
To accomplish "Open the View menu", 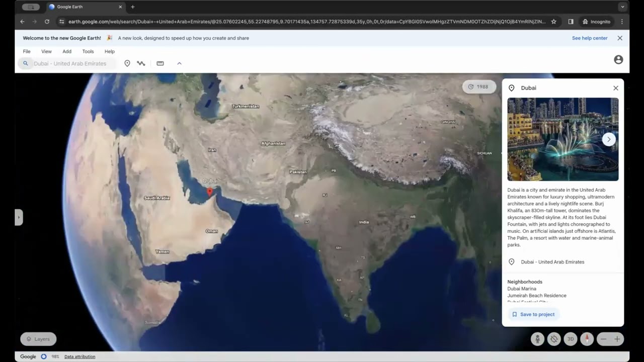I will tap(46, 51).
